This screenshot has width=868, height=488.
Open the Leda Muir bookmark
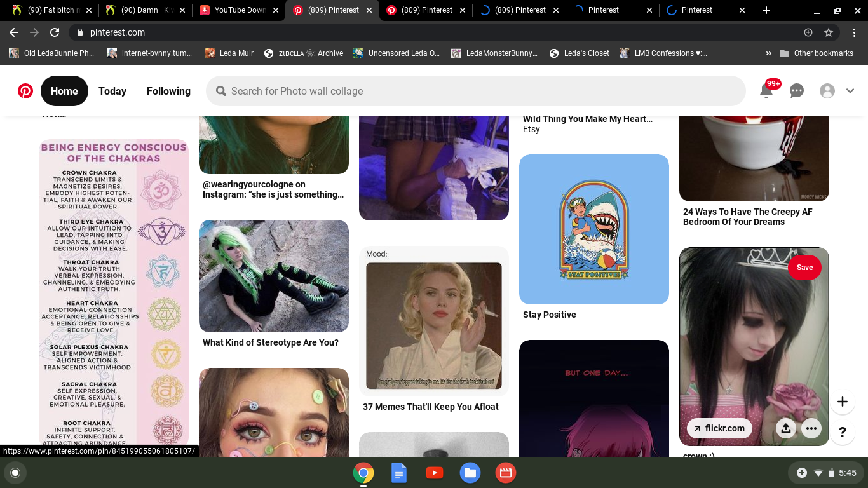(x=229, y=53)
